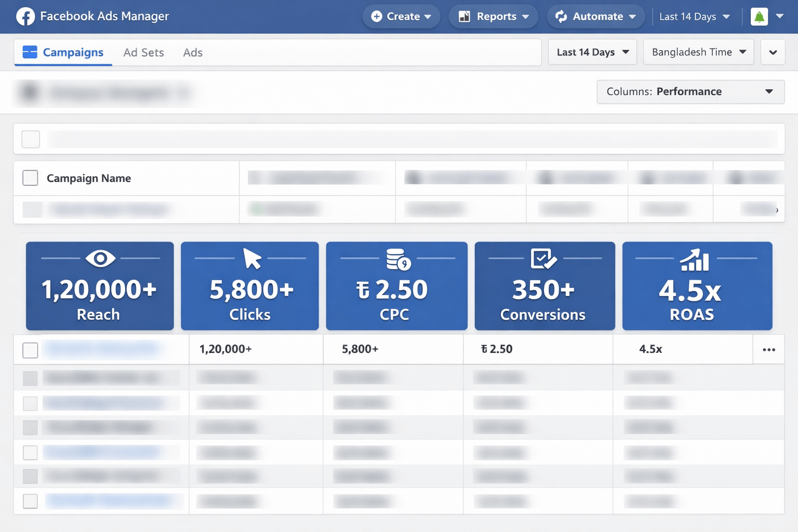
Task: Select the checkbox in the 1,20,000+ row
Action: [x=30, y=350]
